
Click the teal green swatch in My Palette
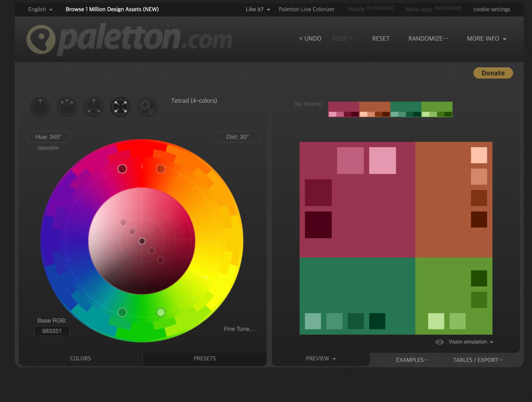click(406, 107)
